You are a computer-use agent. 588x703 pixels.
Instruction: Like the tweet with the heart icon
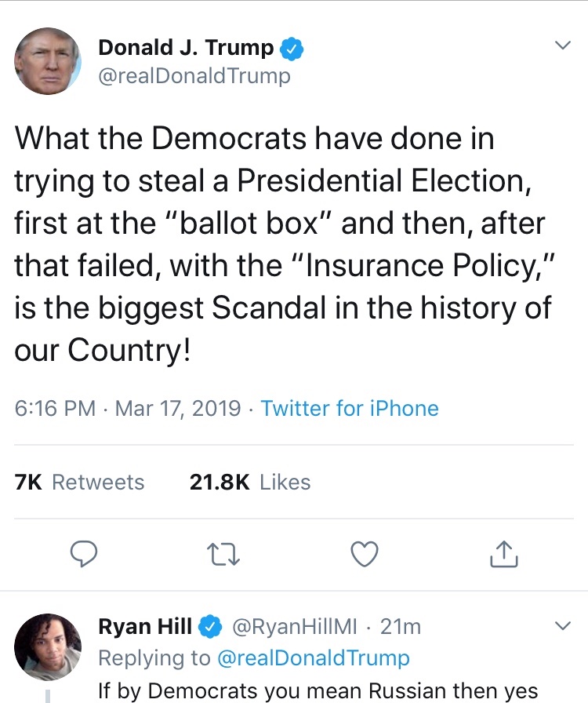pyautogui.click(x=364, y=555)
